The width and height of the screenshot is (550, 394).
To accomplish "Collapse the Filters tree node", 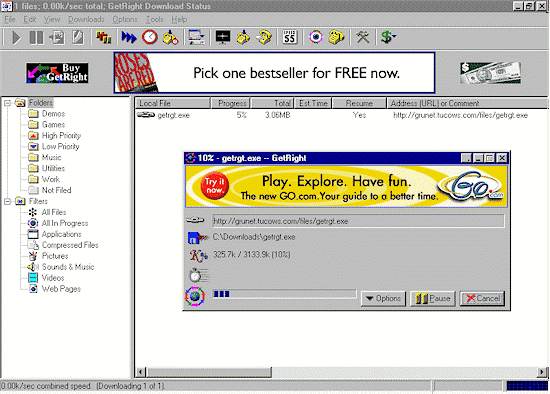I will pyautogui.click(x=7, y=201).
